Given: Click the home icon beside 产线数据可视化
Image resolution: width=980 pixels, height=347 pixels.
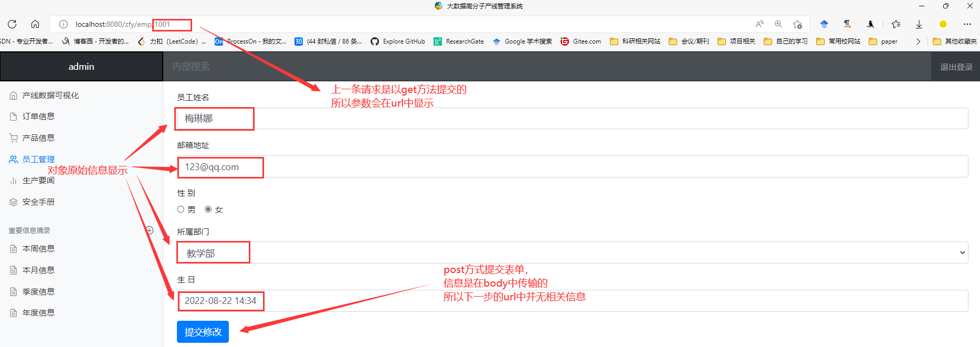Looking at the screenshot, I should pyautogui.click(x=14, y=96).
